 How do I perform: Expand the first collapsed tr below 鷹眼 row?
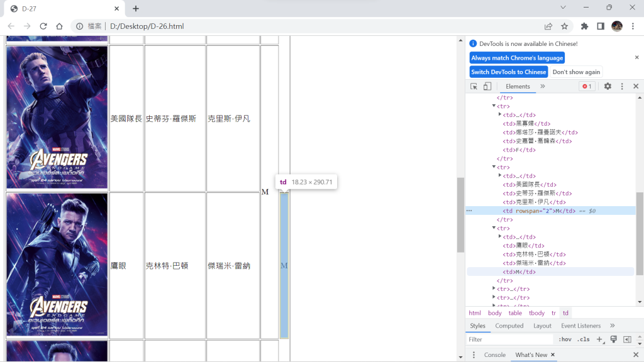coord(494,289)
